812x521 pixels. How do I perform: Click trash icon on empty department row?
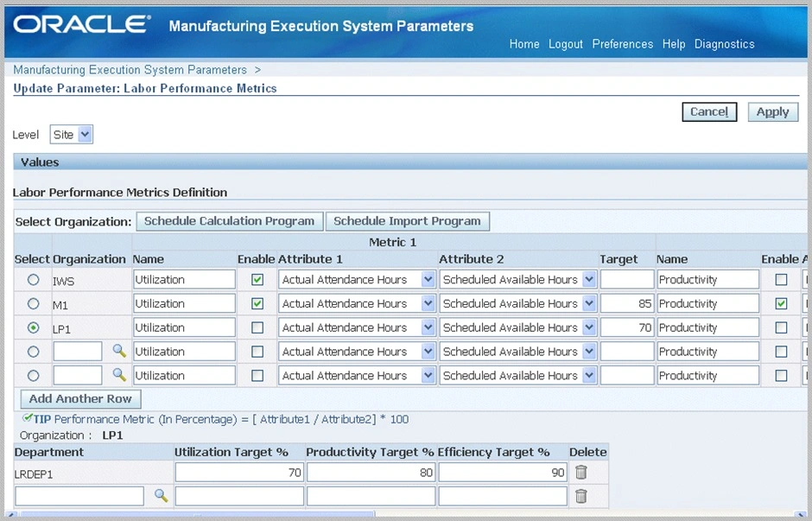(x=581, y=495)
